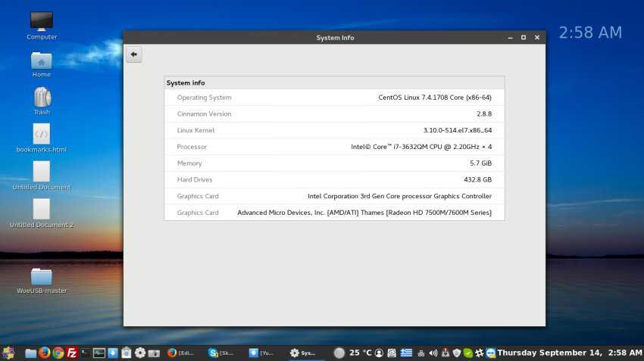Launch the terminal from the panel
Screen dimensions: 644x361
86,353
